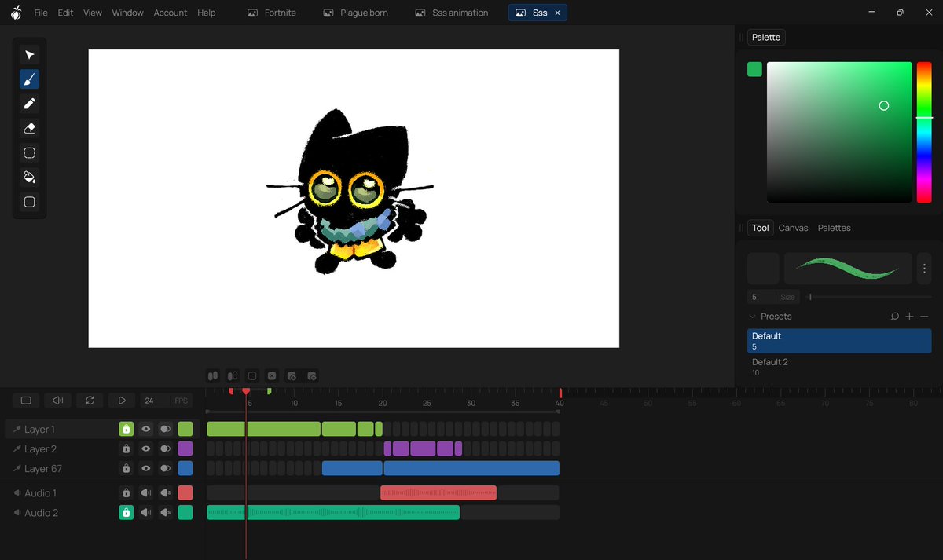Lock the Audio 1 track

126,493
